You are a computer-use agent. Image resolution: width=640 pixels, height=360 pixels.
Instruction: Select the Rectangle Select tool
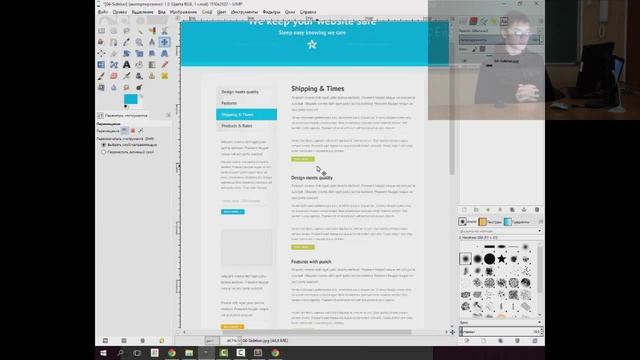point(101,31)
